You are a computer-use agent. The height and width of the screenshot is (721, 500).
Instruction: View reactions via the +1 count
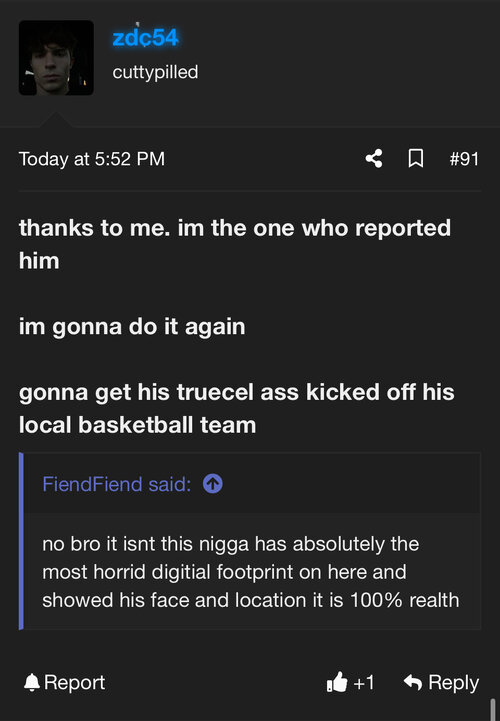[x=364, y=683]
